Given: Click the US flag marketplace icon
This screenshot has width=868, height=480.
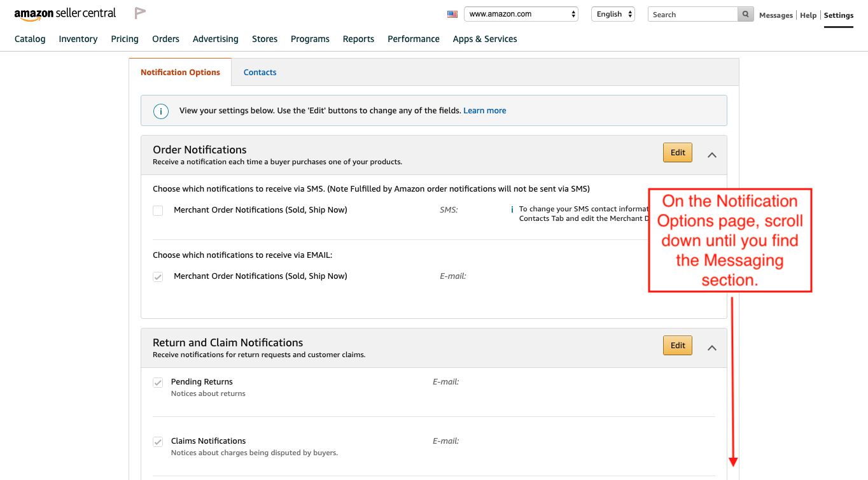Looking at the screenshot, I should 452,14.
